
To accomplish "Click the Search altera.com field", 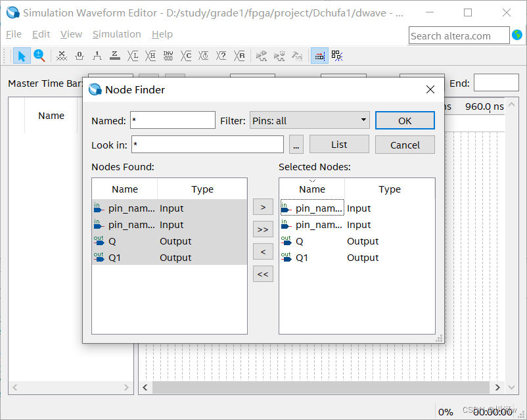I will [459, 35].
